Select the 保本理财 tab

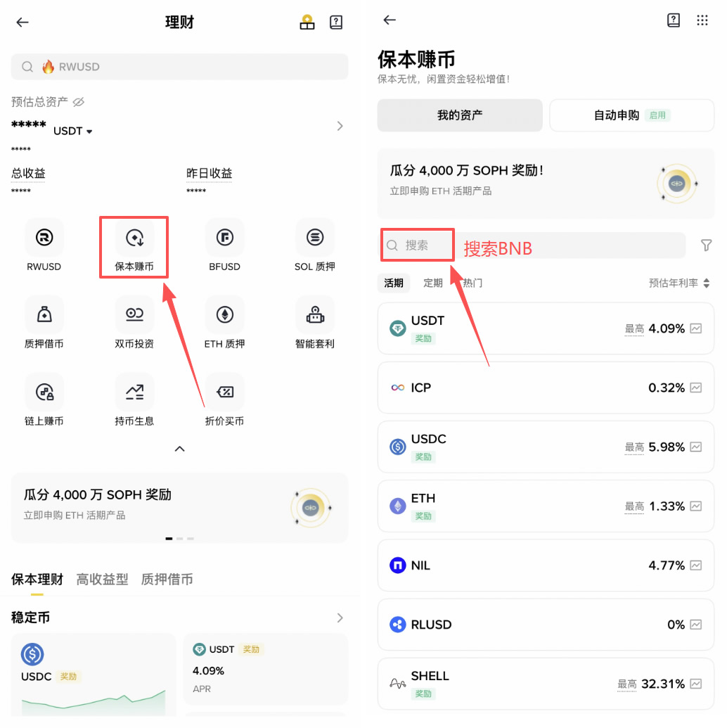pyautogui.click(x=37, y=580)
